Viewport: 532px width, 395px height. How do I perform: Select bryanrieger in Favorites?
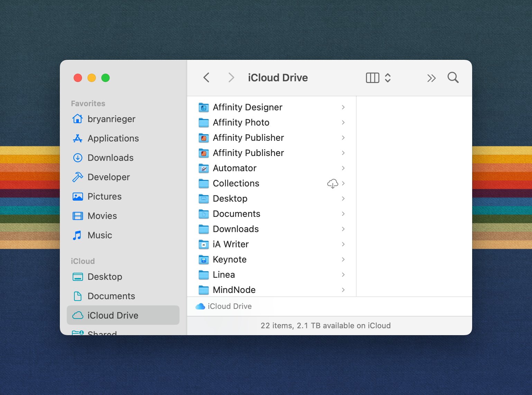(x=111, y=119)
